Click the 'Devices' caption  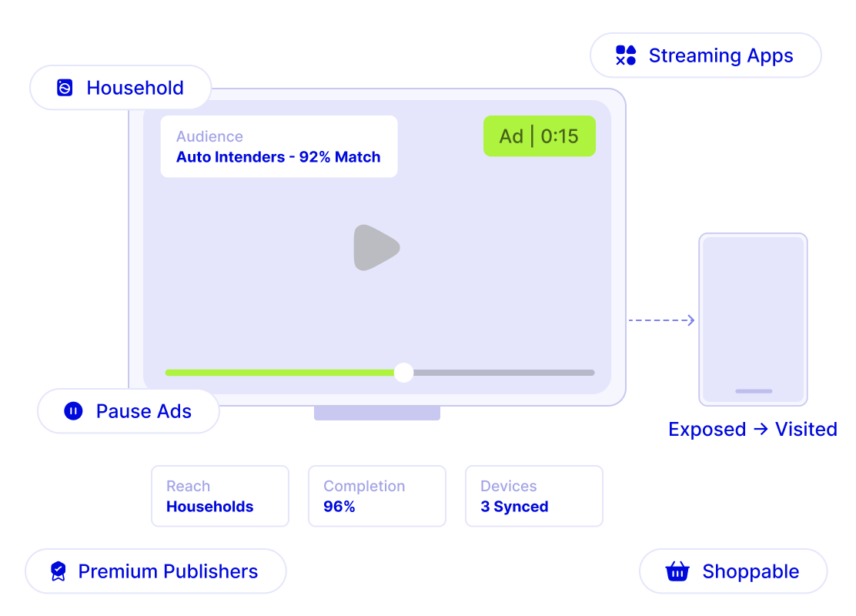pos(508,486)
